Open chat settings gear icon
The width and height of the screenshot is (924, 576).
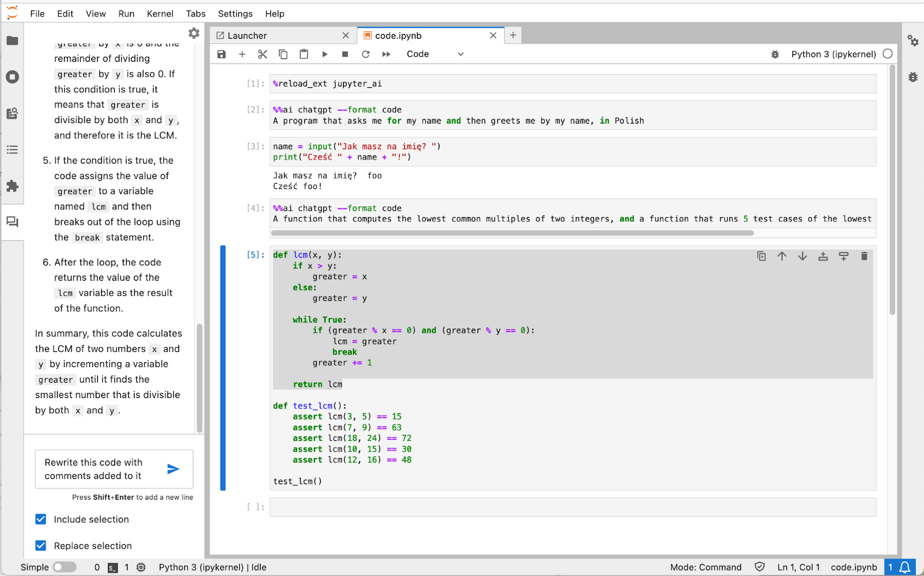194,34
